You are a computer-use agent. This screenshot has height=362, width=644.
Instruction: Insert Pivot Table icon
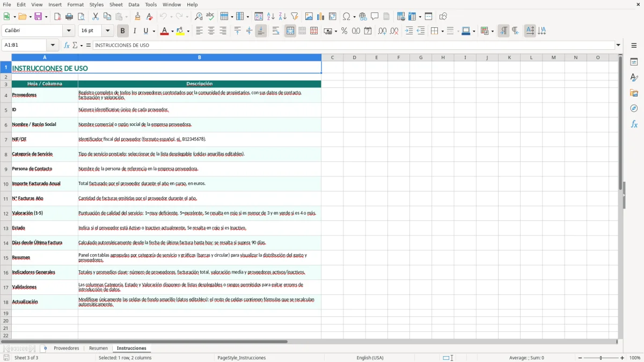[x=333, y=17]
